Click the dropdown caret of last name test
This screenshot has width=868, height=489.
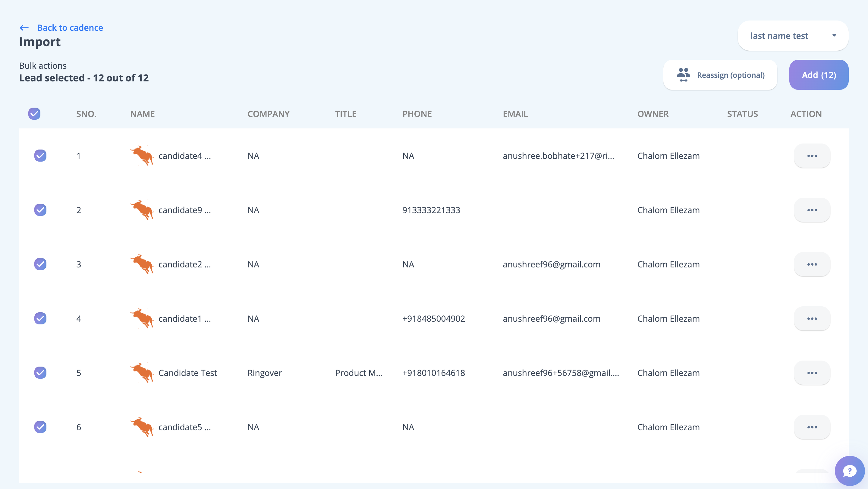[834, 35]
